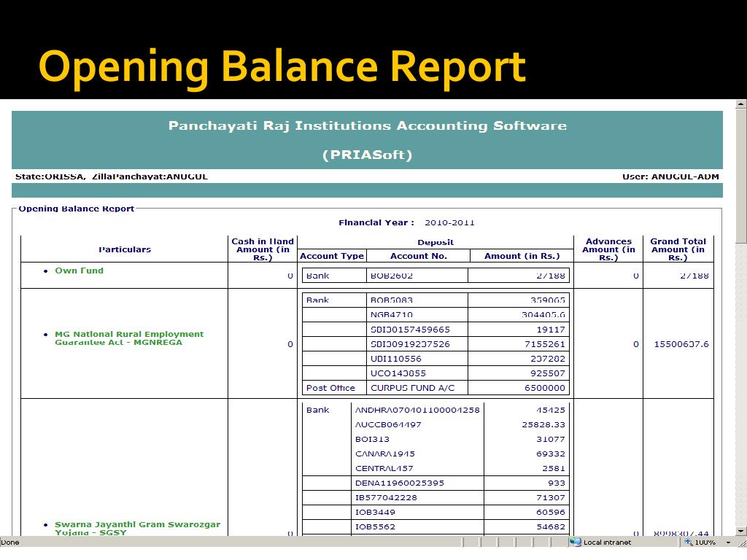
Task: Open the Swarna Jayanthi Gram Swarozgar Yojana link
Action: (x=138, y=528)
